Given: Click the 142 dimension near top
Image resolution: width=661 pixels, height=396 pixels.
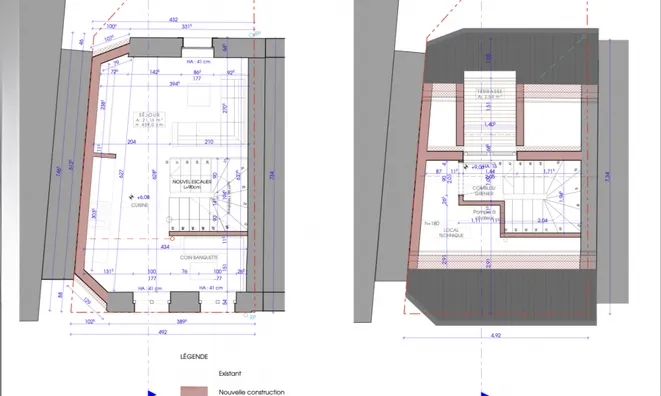Looking at the screenshot, I should point(154,72).
